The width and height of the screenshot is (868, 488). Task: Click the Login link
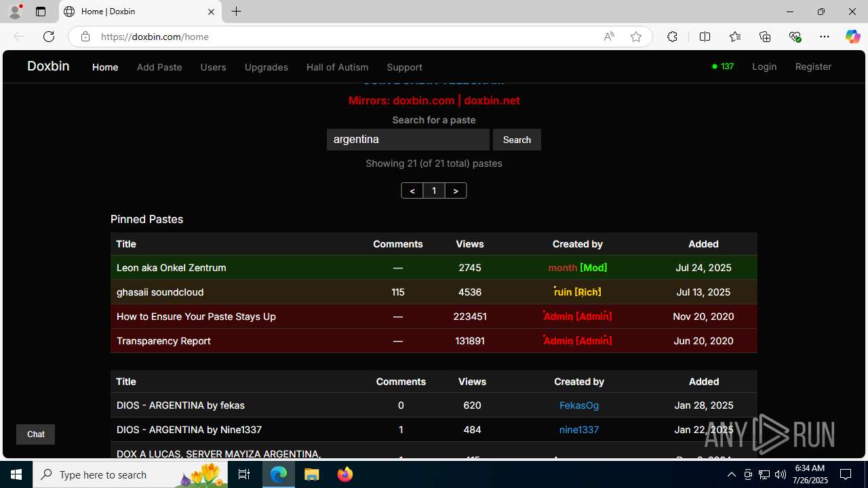[x=764, y=66]
